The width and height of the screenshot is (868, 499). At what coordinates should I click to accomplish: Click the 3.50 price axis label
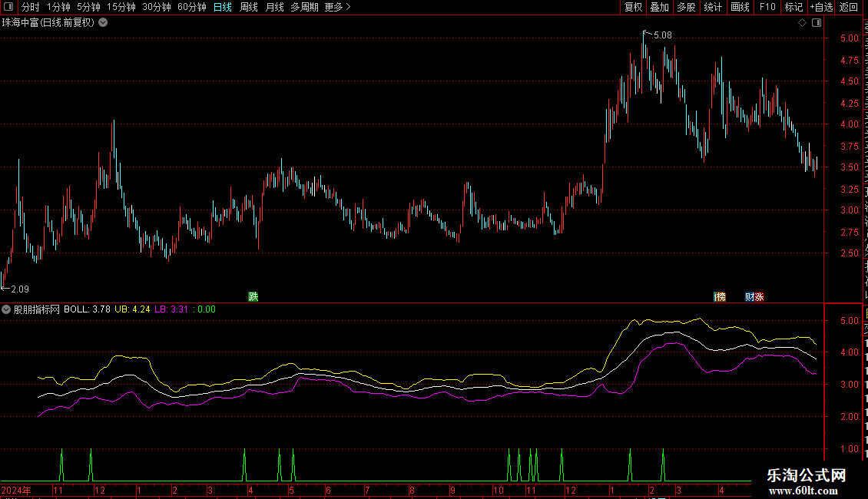click(x=849, y=167)
